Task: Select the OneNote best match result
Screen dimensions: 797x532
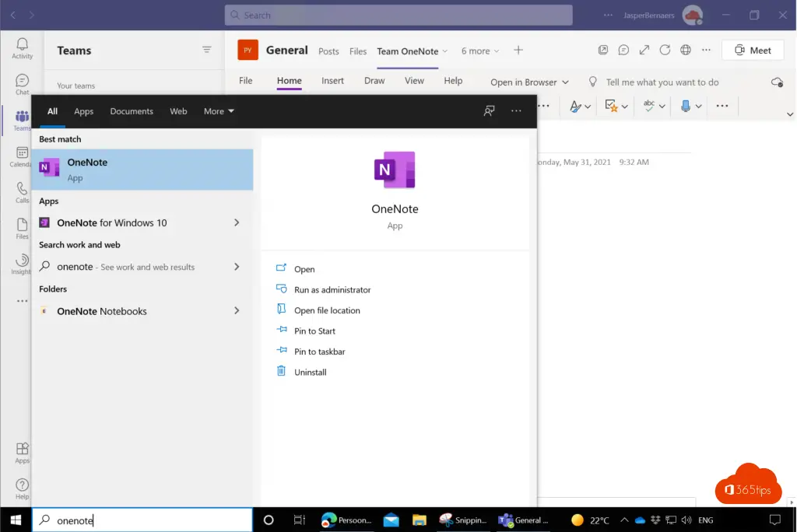Action: [x=142, y=170]
